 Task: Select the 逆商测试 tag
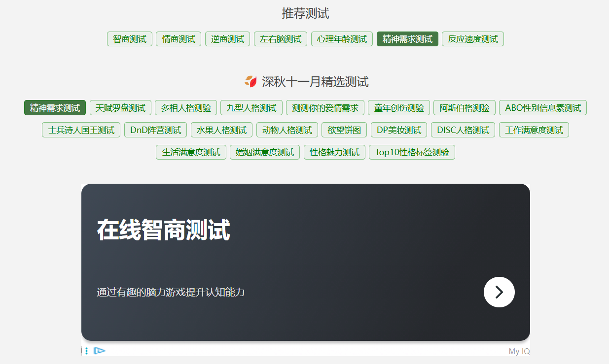(x=227, y=39)
